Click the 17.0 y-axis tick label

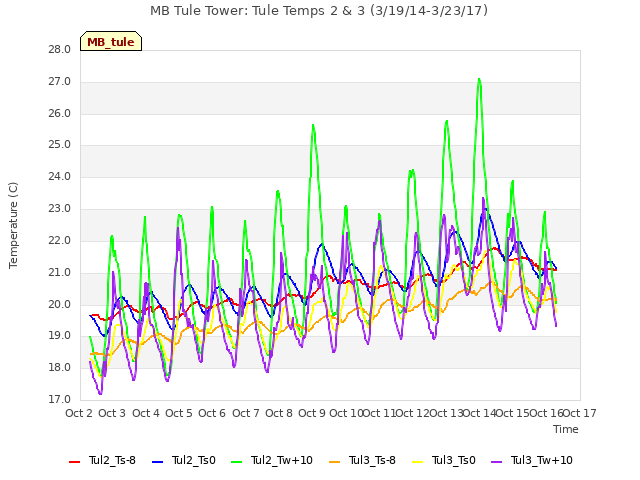(60, 400)
